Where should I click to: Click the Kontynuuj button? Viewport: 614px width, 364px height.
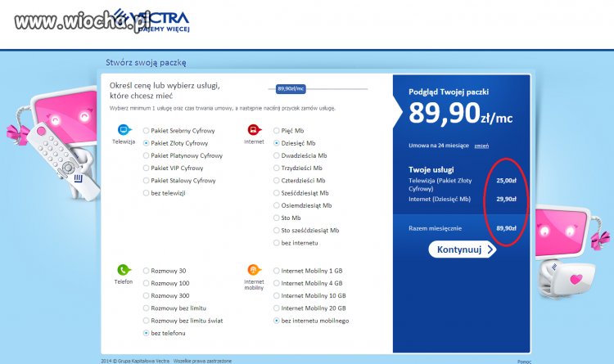[463, 249]
